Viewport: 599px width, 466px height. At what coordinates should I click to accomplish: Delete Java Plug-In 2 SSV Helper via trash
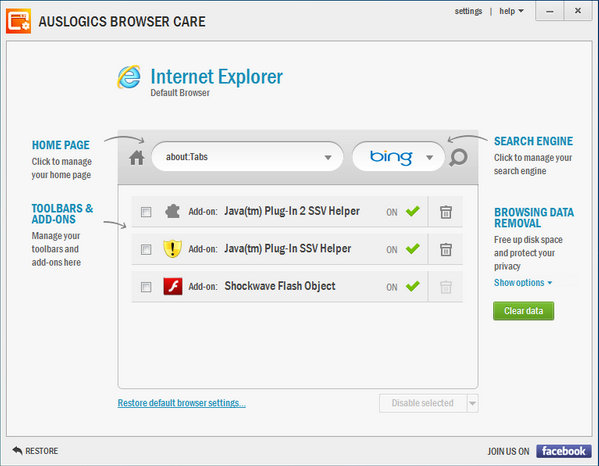click(x=445, y=212)
